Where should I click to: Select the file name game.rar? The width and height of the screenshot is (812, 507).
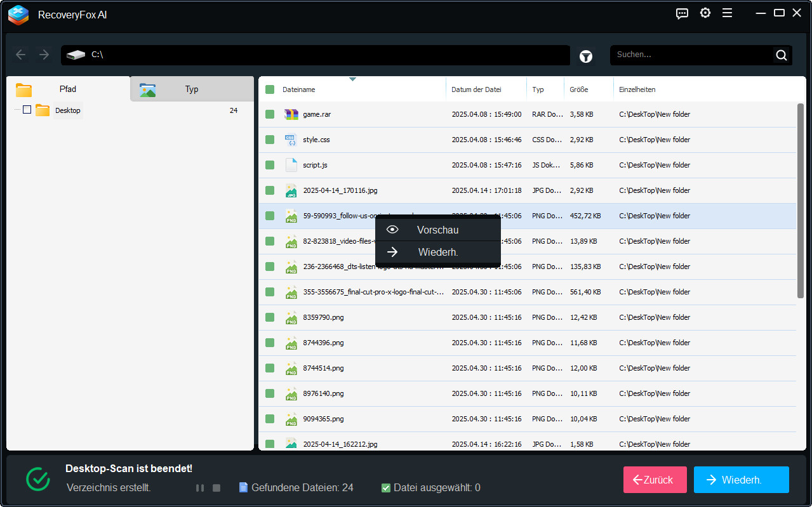tap(317, 114)
